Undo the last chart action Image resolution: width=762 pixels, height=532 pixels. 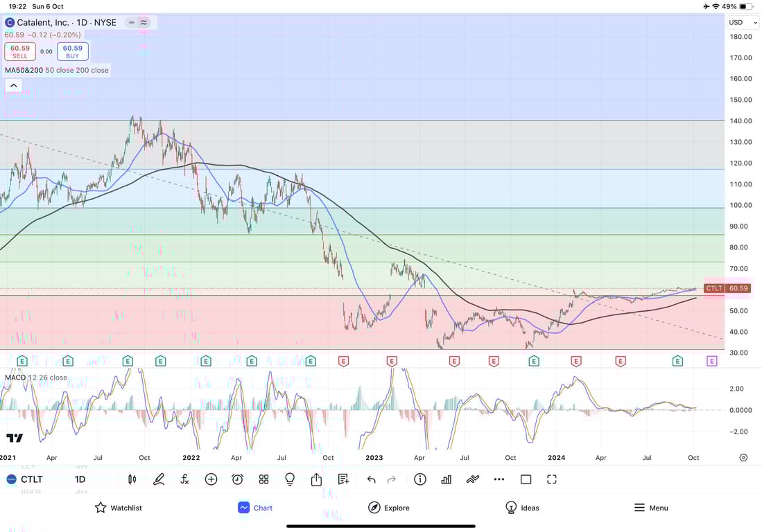click(371, 479)
